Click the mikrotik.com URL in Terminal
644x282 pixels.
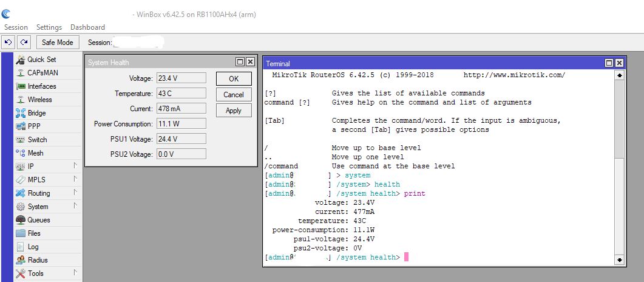[514, 75]
